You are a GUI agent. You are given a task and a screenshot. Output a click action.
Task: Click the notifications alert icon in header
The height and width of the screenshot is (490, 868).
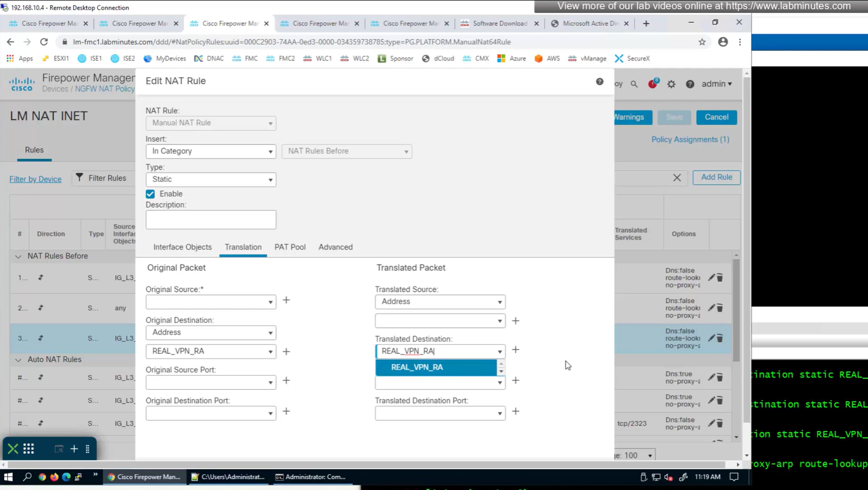(x=652, y=83)
